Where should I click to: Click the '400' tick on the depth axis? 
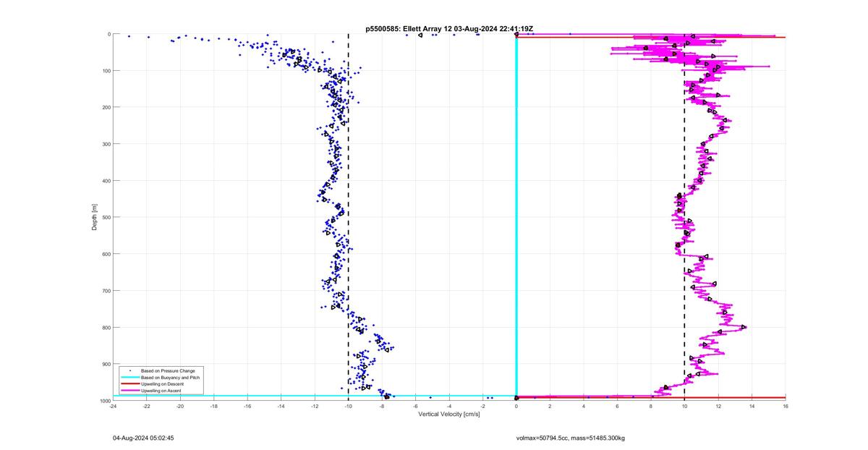click(106, 181)
